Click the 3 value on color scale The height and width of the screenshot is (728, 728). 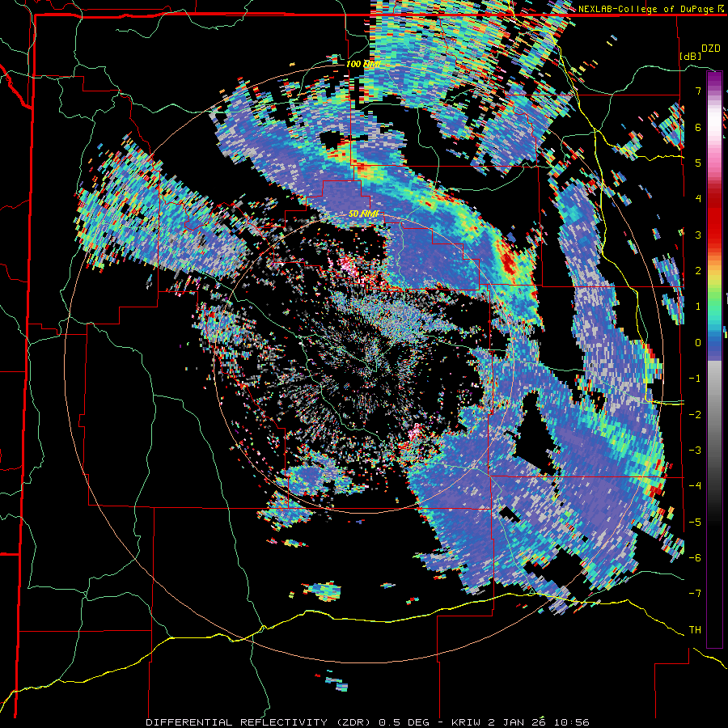tap(698, 235)
